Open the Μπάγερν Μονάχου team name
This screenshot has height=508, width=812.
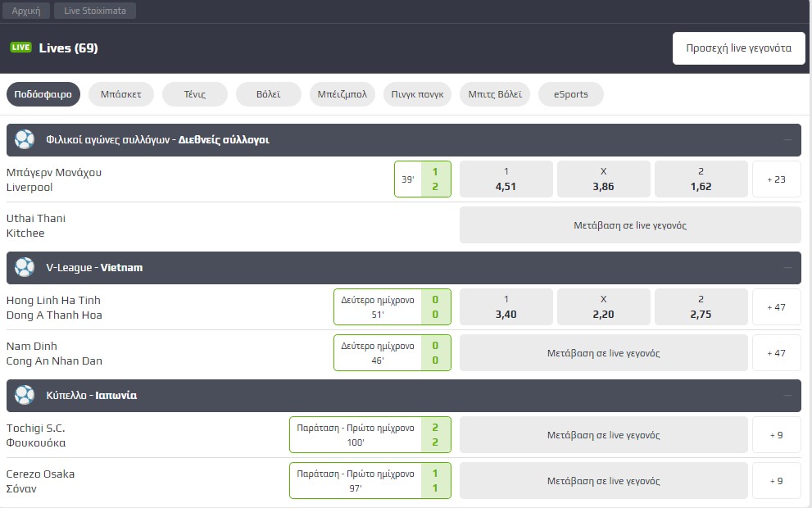point(54,172)
